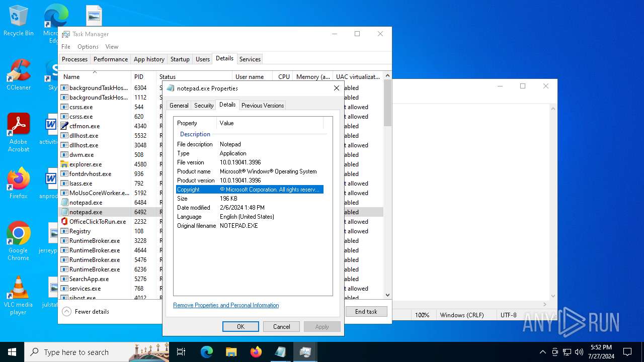Image resolution: width=644 pixels, height=362 pixels.
Task: Select the File version property row
Action: [250, 162]
